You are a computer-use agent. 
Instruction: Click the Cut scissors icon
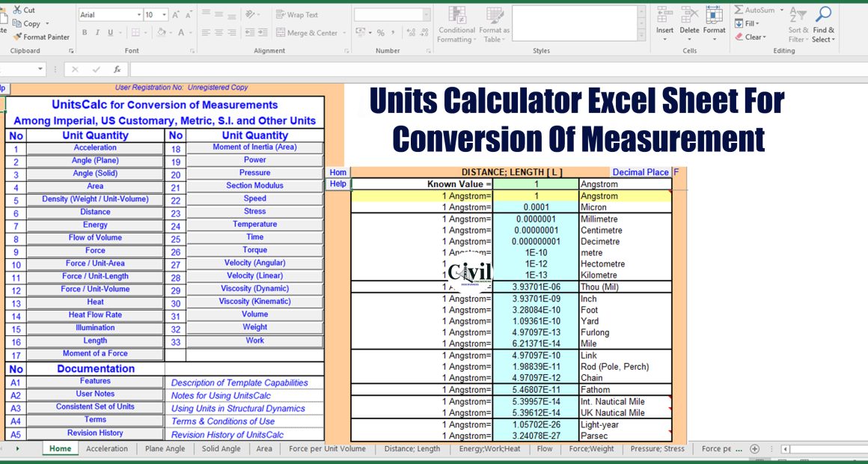(16, 10)
